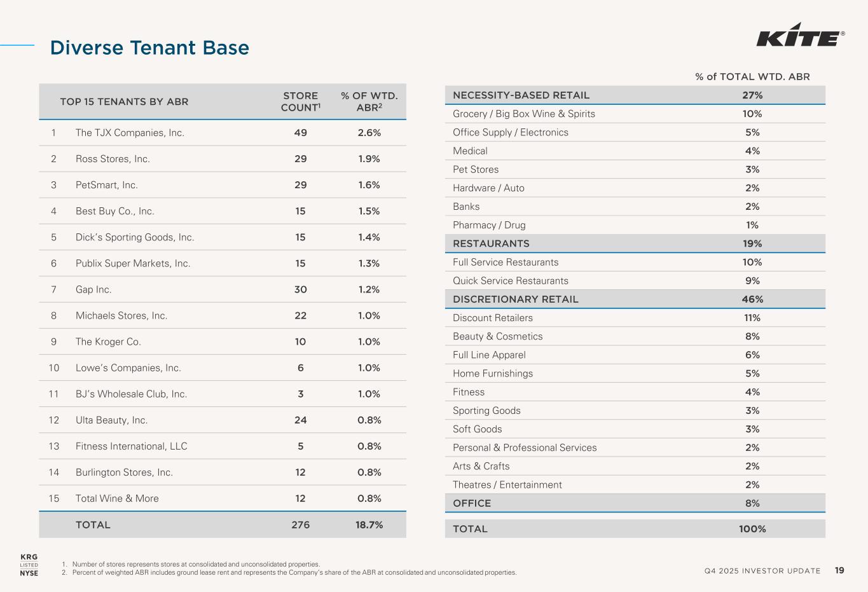Click the Q4 2025 Investor Update footer text
The height and width of the screenshot is (592, 868).
click(x=762, y=571)
